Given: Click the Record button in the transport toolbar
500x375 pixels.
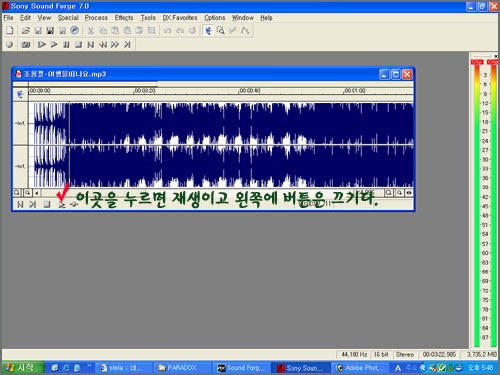Looking at the screenshot, I should (x=10, y=44).
